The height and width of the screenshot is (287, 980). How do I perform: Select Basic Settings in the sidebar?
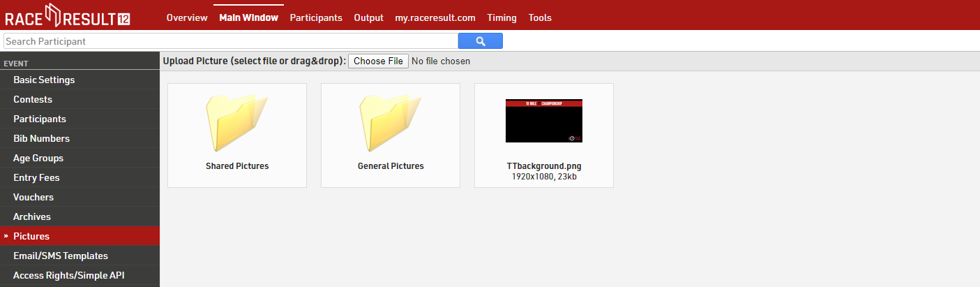click(44, 80)
